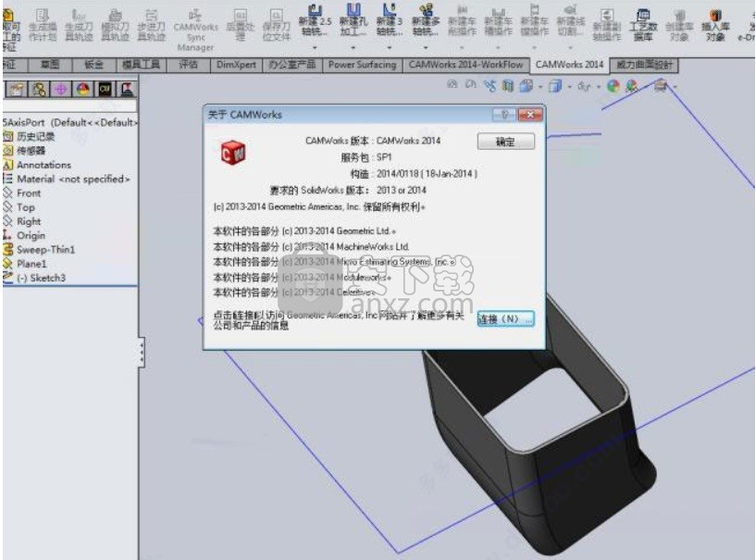
Task: Click the Previous View icon
Action: (x=490, y=86)
